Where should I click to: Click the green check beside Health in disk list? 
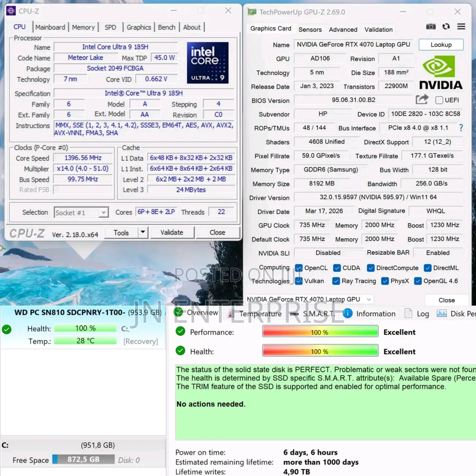click(x=7, y=329)
